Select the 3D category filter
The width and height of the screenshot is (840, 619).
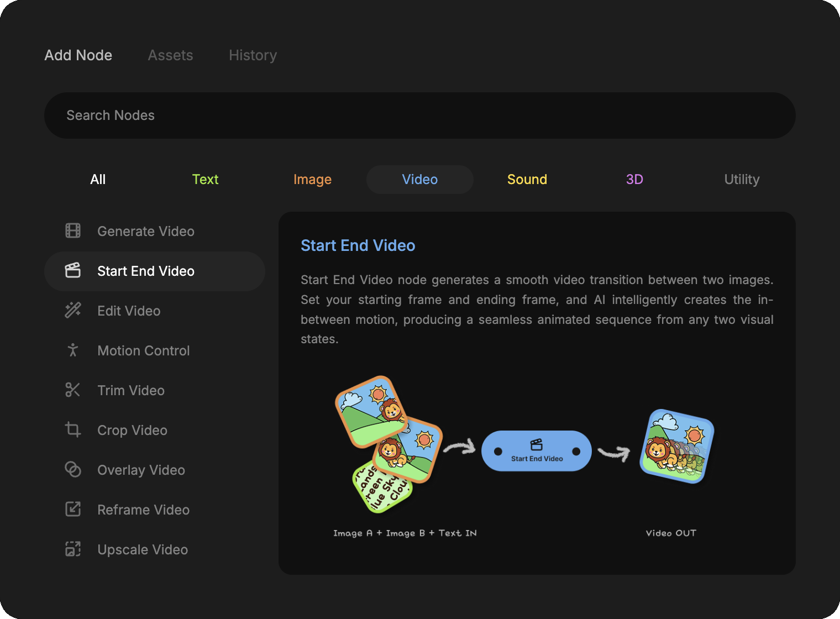634,180
